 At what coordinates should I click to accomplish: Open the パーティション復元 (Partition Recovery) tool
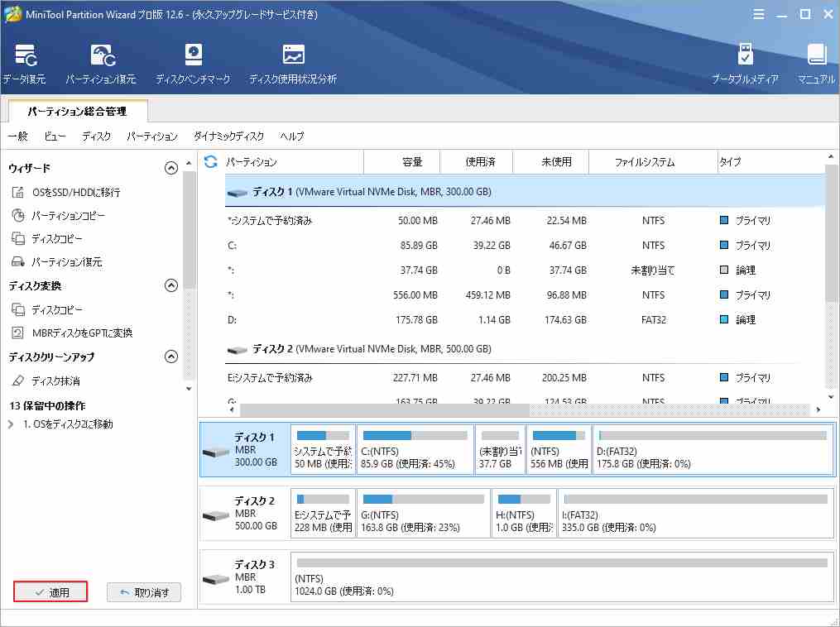pos(101,62)
